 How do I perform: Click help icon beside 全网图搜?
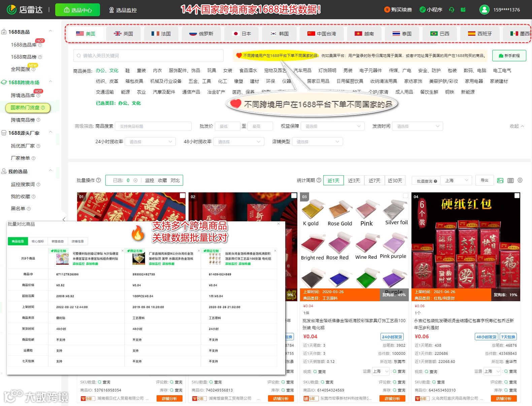click(33, 69)
